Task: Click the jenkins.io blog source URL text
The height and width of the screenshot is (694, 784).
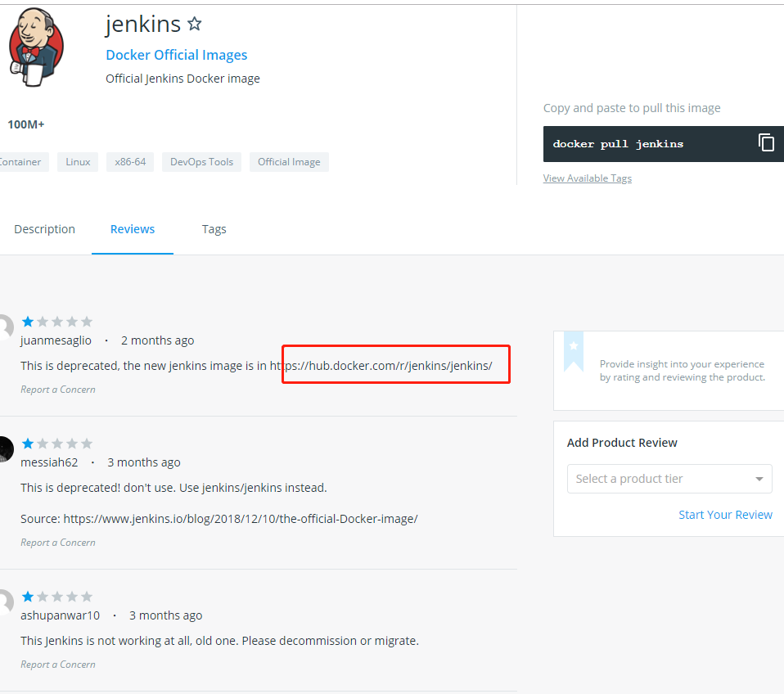Action: 241,519
